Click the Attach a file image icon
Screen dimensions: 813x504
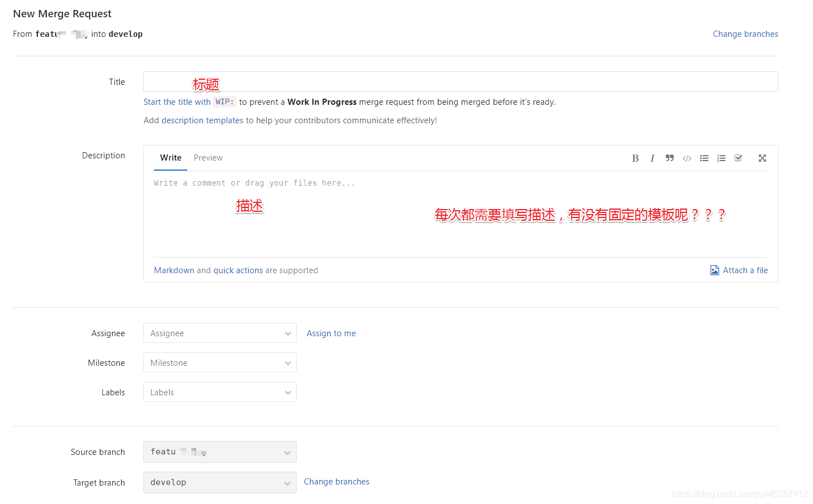click(x=714, y=270)
